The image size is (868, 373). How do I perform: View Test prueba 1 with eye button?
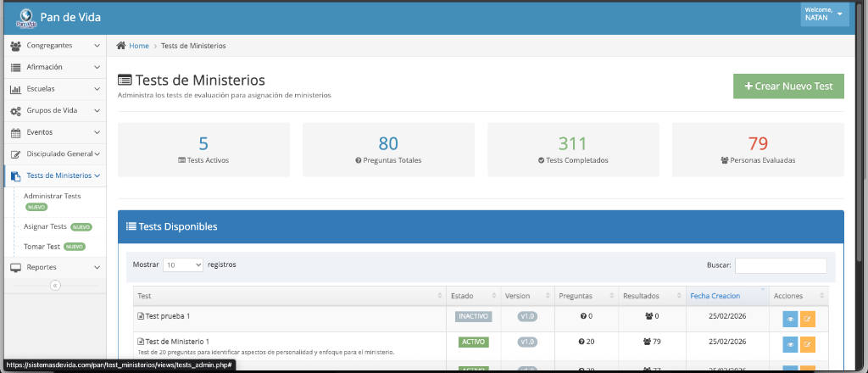tap(790, 319)
